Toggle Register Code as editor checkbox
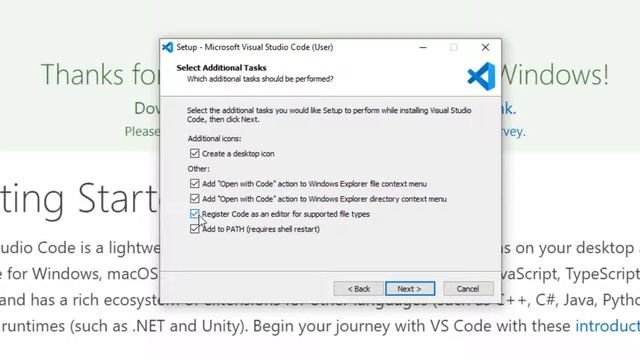 tap(194, 214)
